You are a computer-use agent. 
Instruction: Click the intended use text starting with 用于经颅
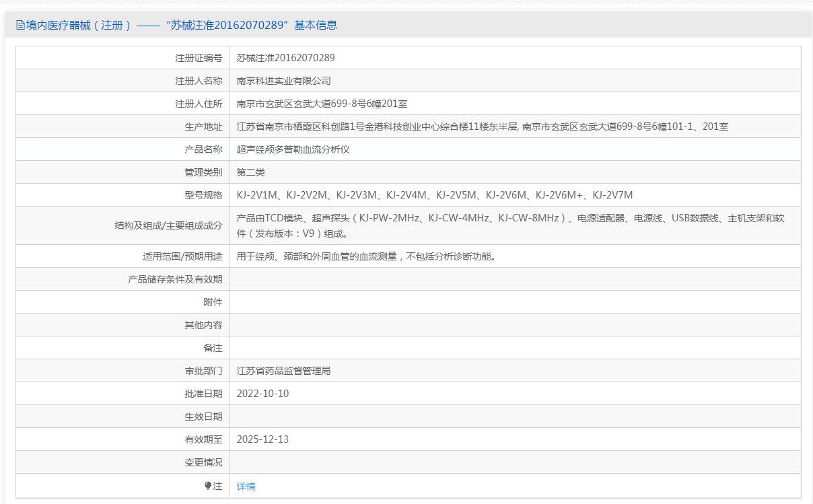[366, 256]
